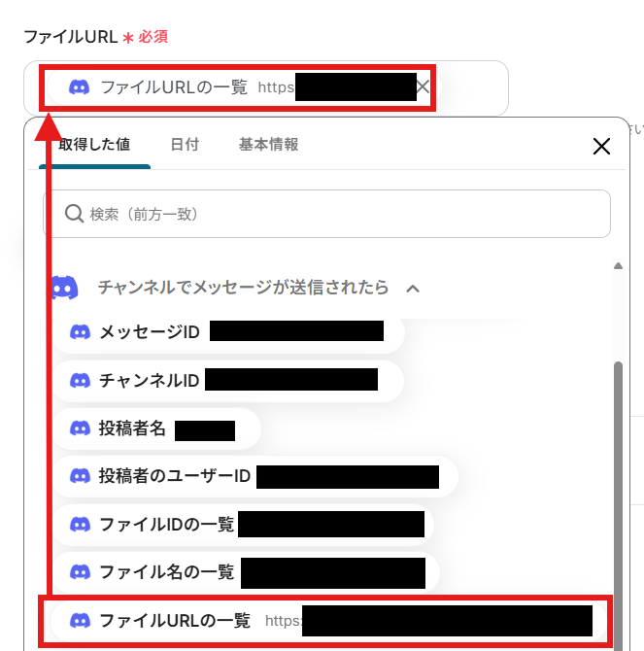Focus the 検索（前方一致） search field

pos(326,214)
